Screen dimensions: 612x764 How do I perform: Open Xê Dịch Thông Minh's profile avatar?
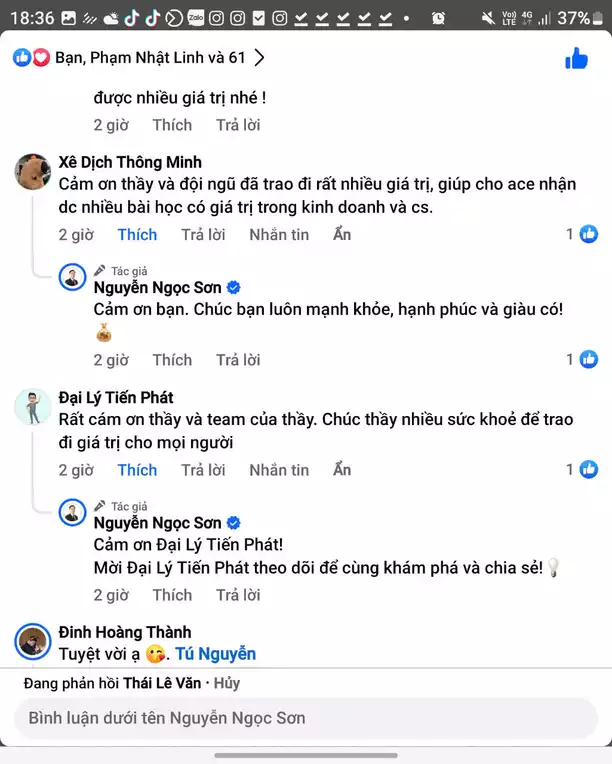tap(33, 172)
